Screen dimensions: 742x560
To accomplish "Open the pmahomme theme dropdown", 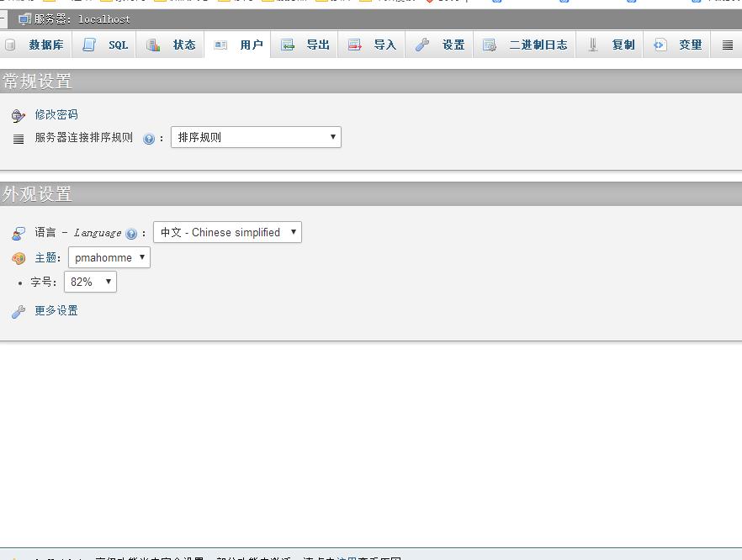I will tap(109, 257).
